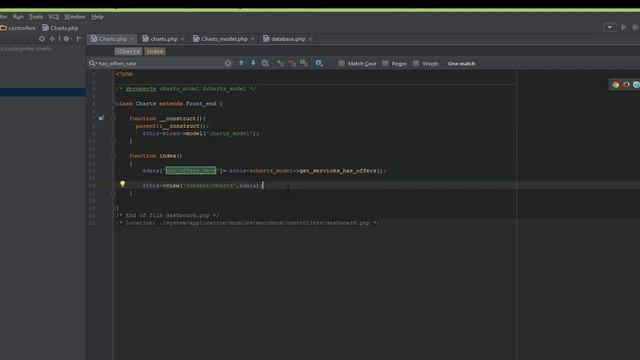
Task: Click the highlighted row in project panel
Action: click(x=43, y=92)
